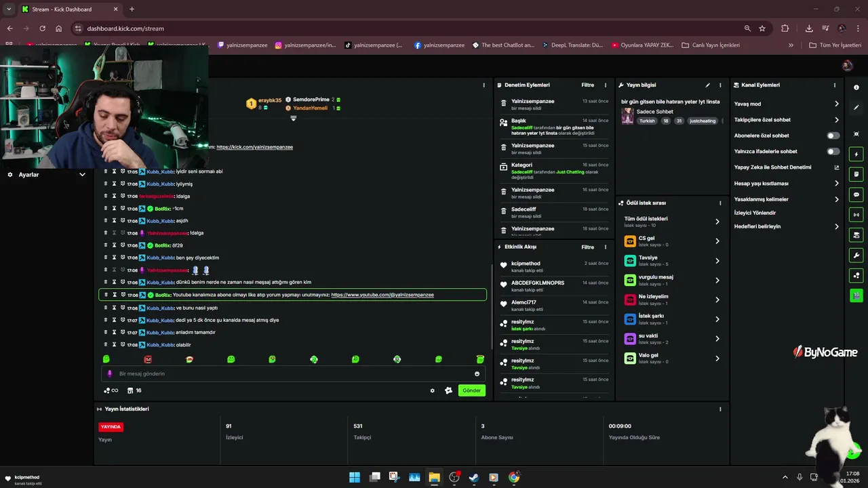Toggle the broadcast signal sidebar widget
This screenshot has width=868, height=488.
[856, 215]
